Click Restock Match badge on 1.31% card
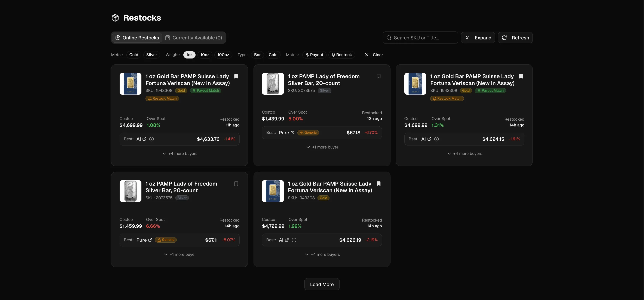This screenshot has height=300, width=644. pos(447,98)
